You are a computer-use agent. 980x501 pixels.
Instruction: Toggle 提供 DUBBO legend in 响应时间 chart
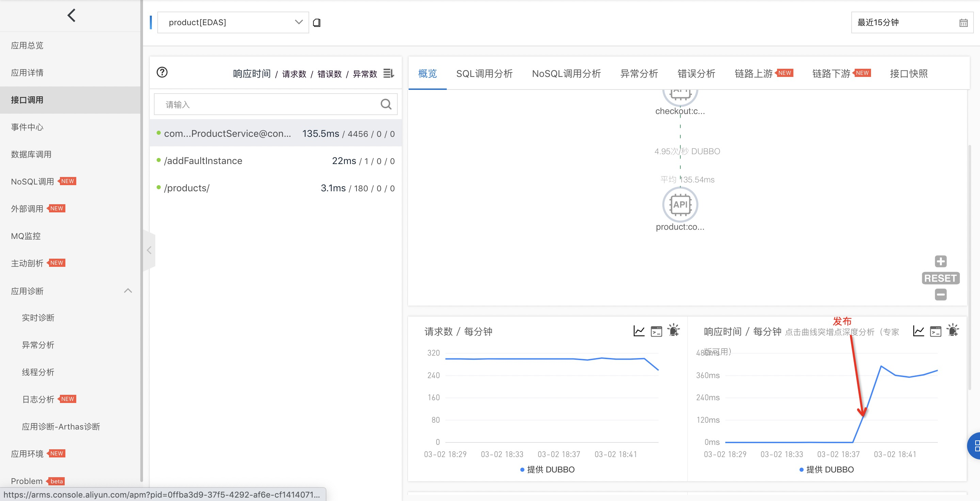coord(826,469)
